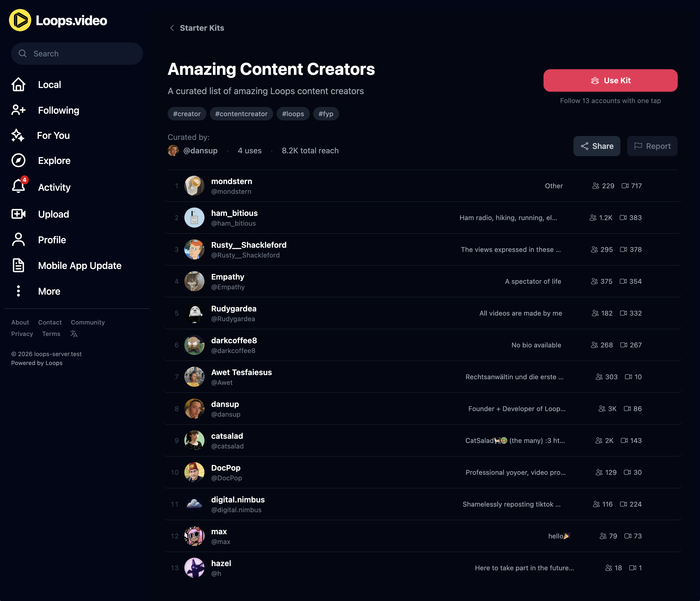This screenshot has height=601, width=700.
Task: Click the Loops.video logo icon
Action: pyautogui.click(x=20, y=20)
